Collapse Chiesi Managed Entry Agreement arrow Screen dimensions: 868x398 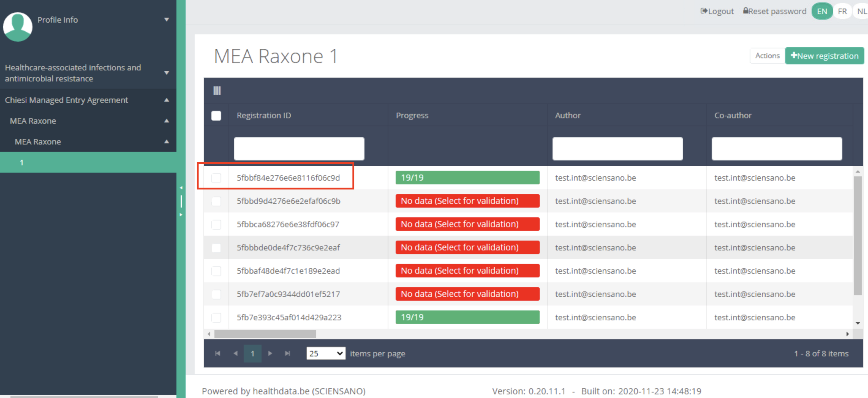(x=166, y=100)
